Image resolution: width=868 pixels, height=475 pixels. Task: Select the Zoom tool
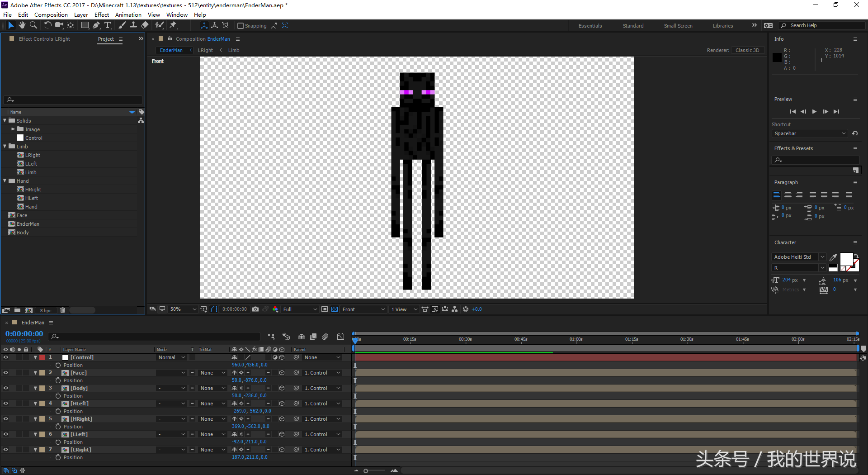click(33, 25)
